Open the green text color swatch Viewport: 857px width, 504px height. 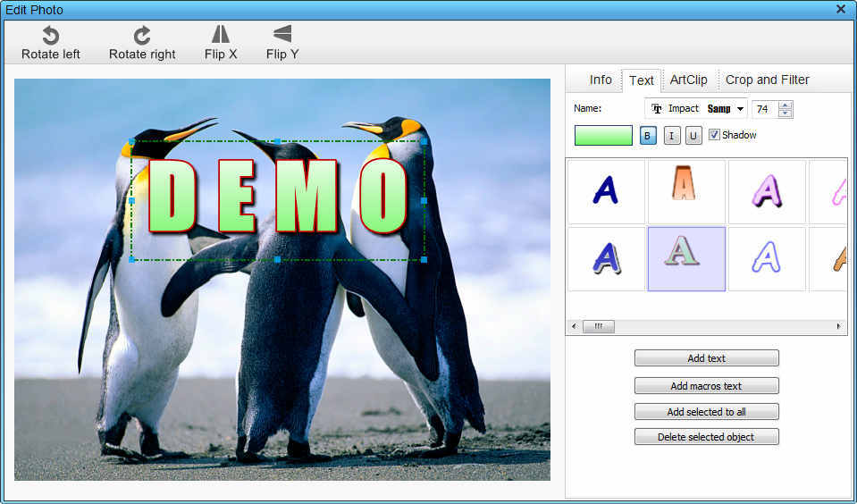[x=603, y=136]
